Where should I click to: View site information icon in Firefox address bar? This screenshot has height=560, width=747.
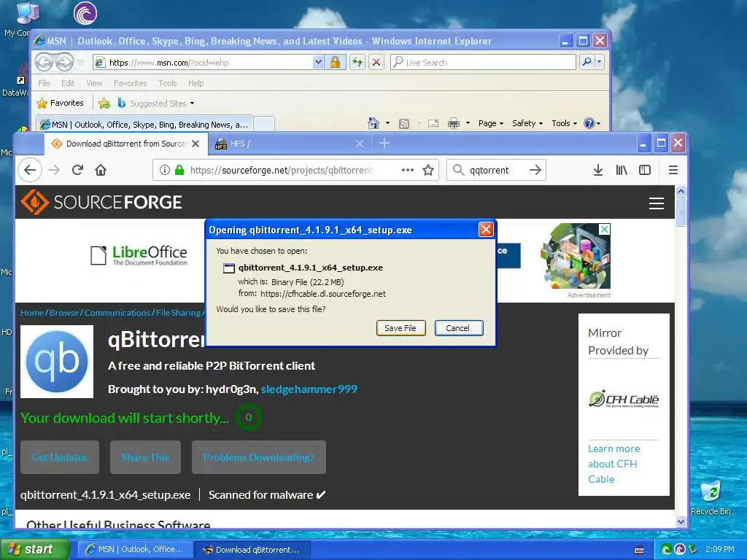click(x=165, y=170)
